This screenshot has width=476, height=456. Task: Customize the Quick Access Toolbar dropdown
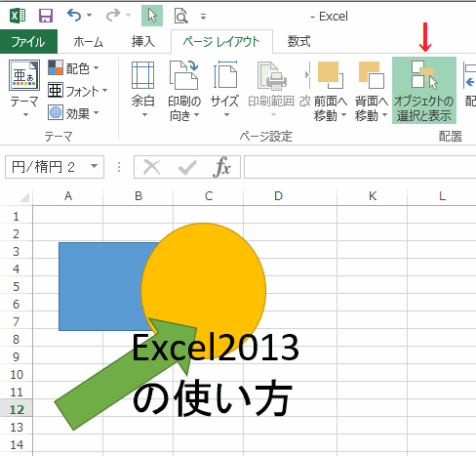pyautogui.click(x=203, y=16)
